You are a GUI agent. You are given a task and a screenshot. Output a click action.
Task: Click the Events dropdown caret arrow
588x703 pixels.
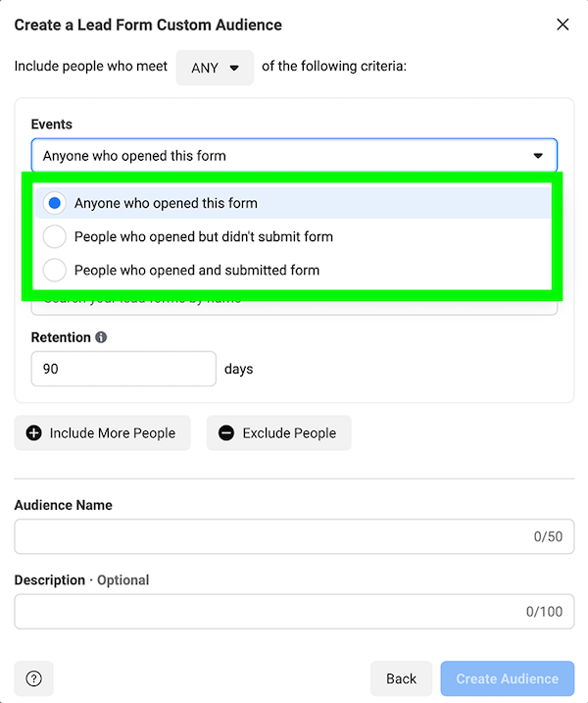click(x=538, y=156)
